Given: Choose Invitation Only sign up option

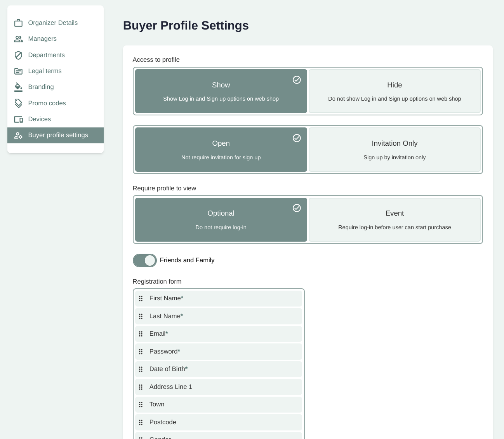Looking at the screenshot, I should pos(395,150).
